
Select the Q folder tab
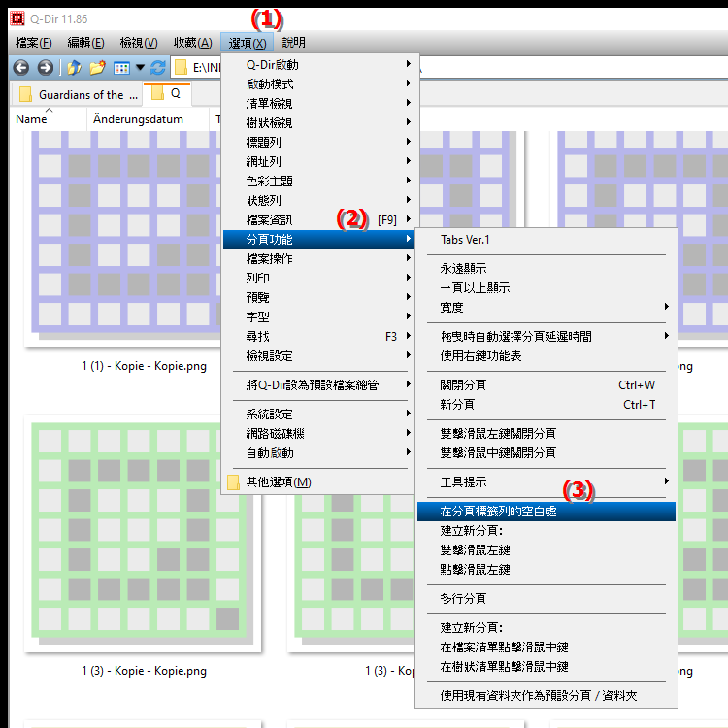coord(167,94)
